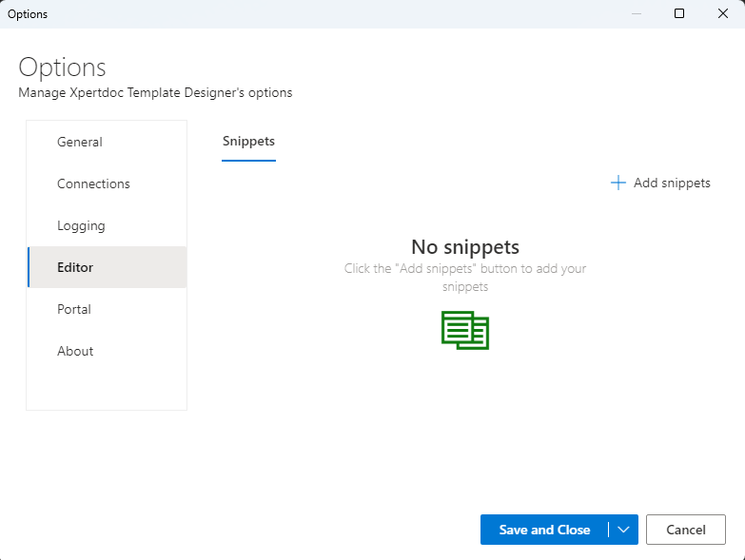The width and height of the screenshot is (745, 560).
Task: Click the Options title bar caption
Action: tap(28, 14)
